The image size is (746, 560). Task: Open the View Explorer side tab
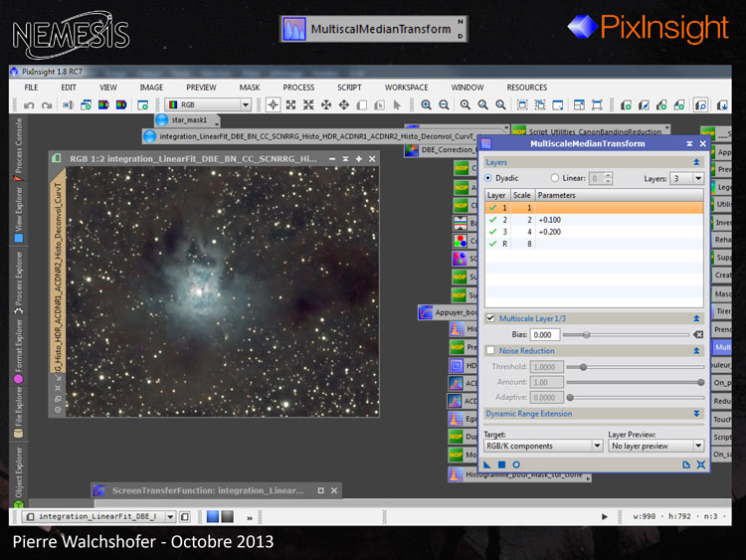click(x=19, y=214)
